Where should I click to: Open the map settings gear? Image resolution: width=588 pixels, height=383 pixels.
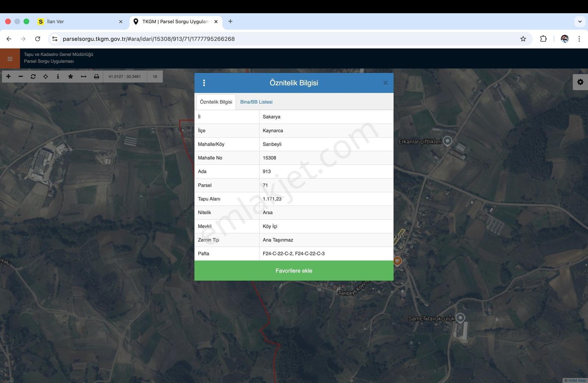[x=580, y=82]
